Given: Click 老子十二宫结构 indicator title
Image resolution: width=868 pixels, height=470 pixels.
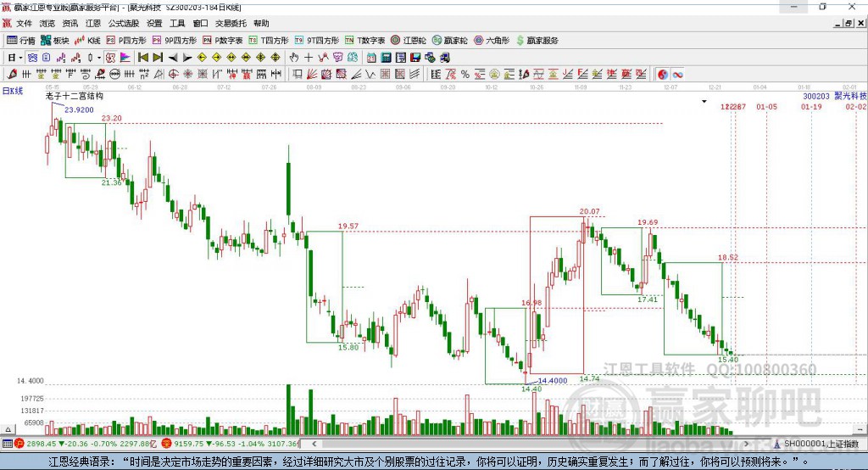Looking at the screenshot, I should click(x=75, y=96).
